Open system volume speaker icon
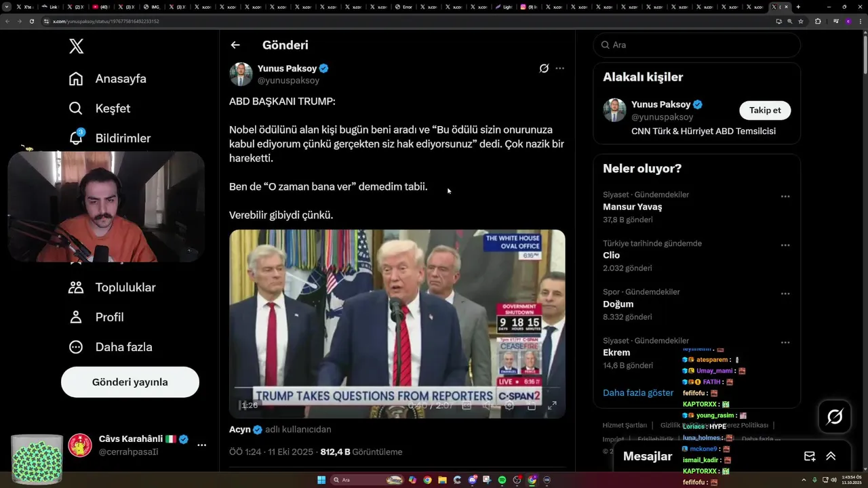The width and height of the screenshot is (868, 488). point(833,480)
